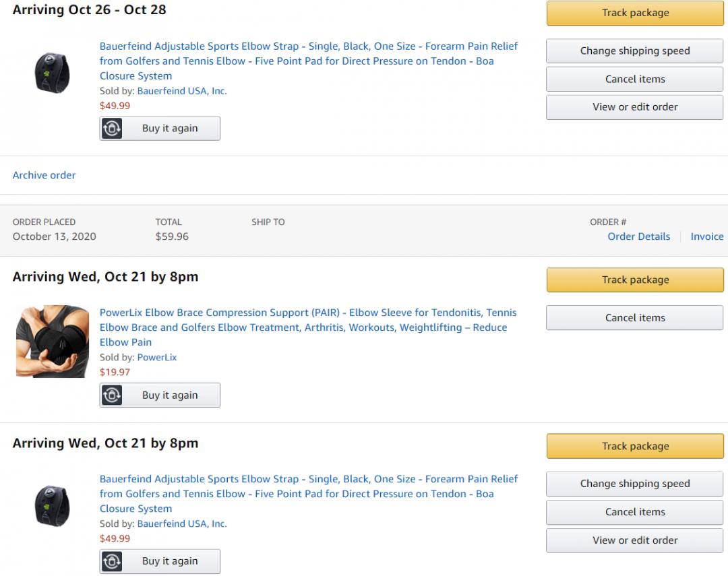Track PowerLix package arriving Oct 21
728x576 pixels.
point(634,280)
